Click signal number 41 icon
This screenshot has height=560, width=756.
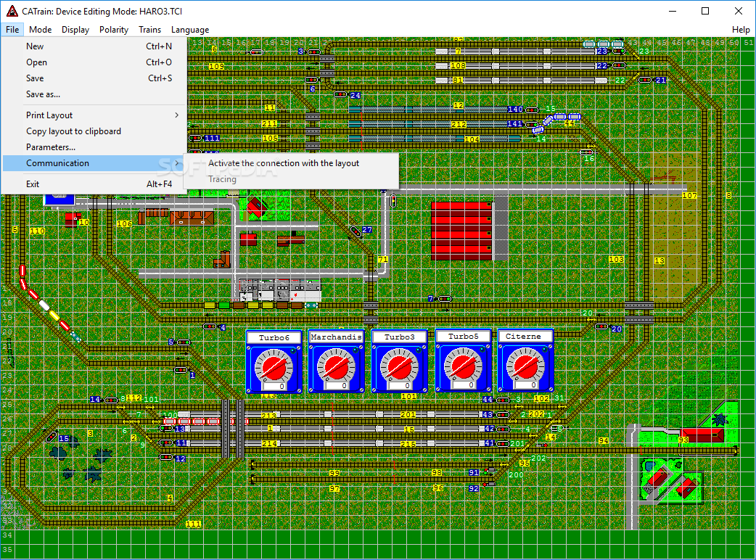[x=502, y=443]
